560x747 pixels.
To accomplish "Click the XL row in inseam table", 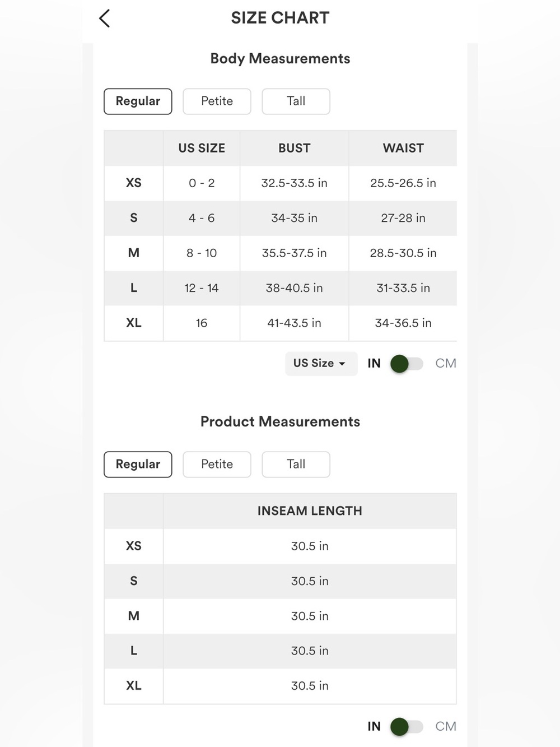I will [281, 686].
